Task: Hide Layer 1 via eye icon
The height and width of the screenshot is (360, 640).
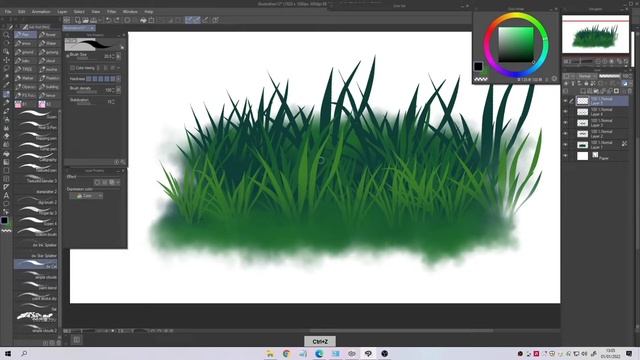Action: click(565, 145)
